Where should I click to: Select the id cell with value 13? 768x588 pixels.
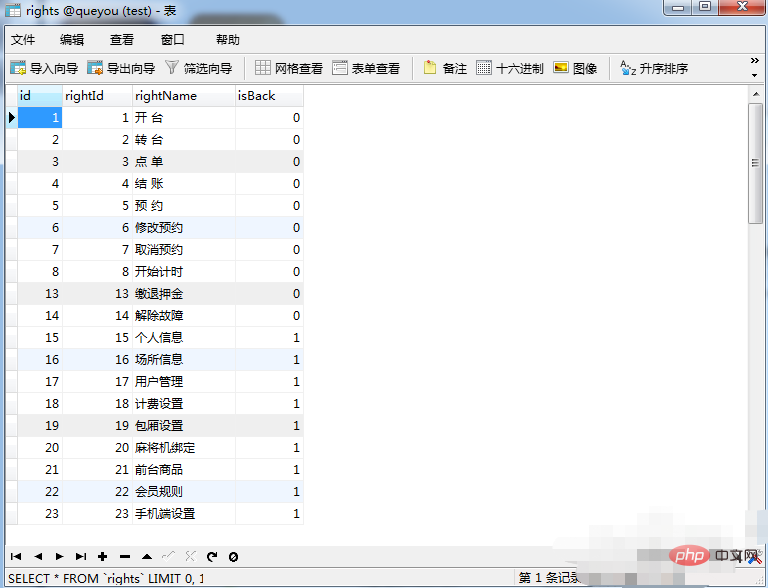(40, 294)
